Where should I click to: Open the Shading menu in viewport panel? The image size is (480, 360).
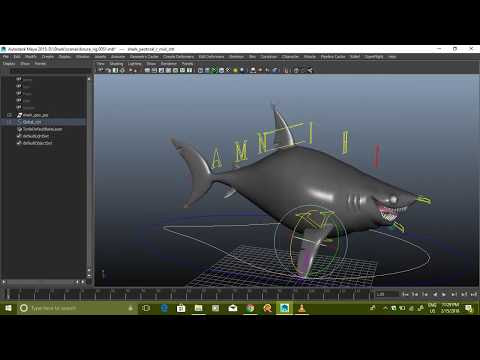click(116, 63)
